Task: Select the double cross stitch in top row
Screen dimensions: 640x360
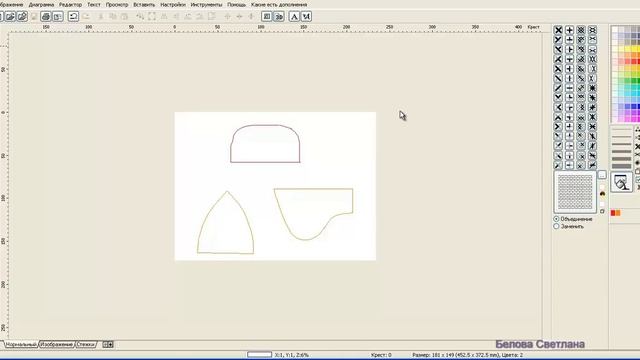Action: pos(592,30)
